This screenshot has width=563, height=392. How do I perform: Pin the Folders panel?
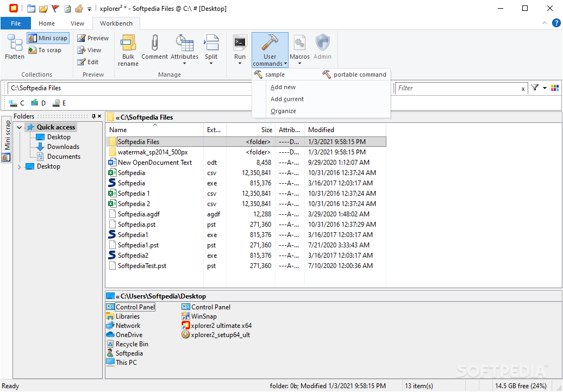(93, 116)
